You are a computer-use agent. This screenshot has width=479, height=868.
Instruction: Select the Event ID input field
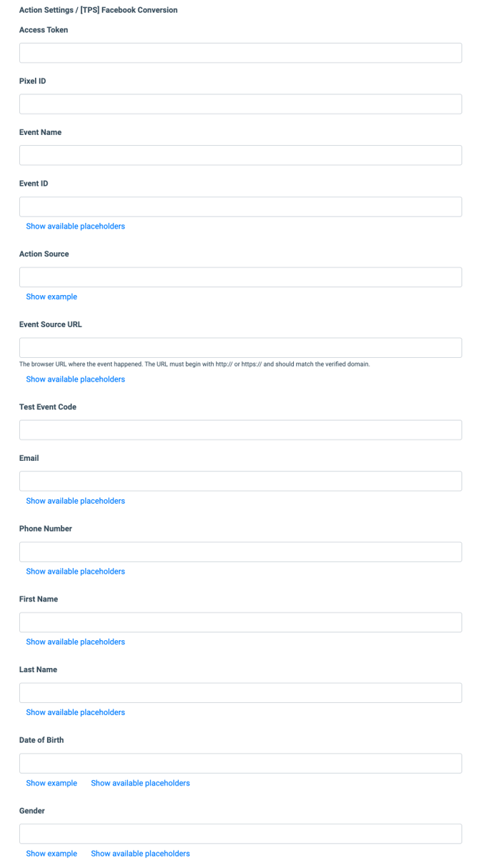[x=240, y=206]
